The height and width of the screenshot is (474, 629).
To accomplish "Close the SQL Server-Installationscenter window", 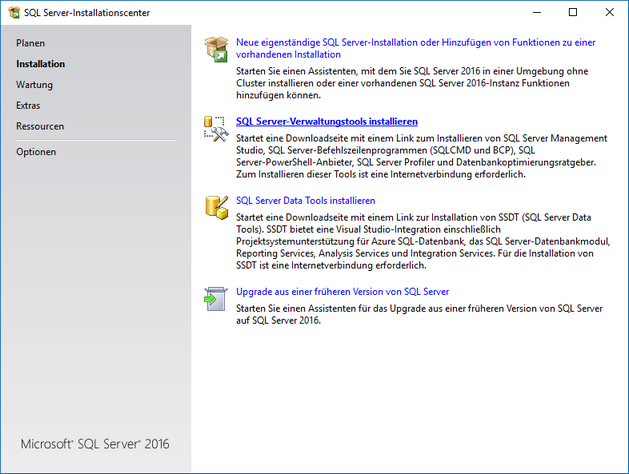I will [609, 12].
